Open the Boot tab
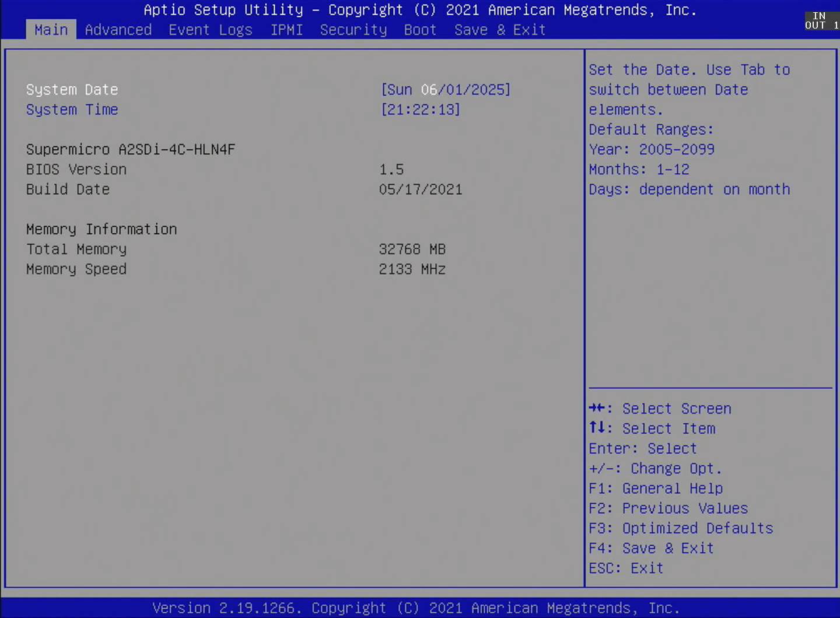This screenshot has height=618, width=840. [x=420, y=30]
